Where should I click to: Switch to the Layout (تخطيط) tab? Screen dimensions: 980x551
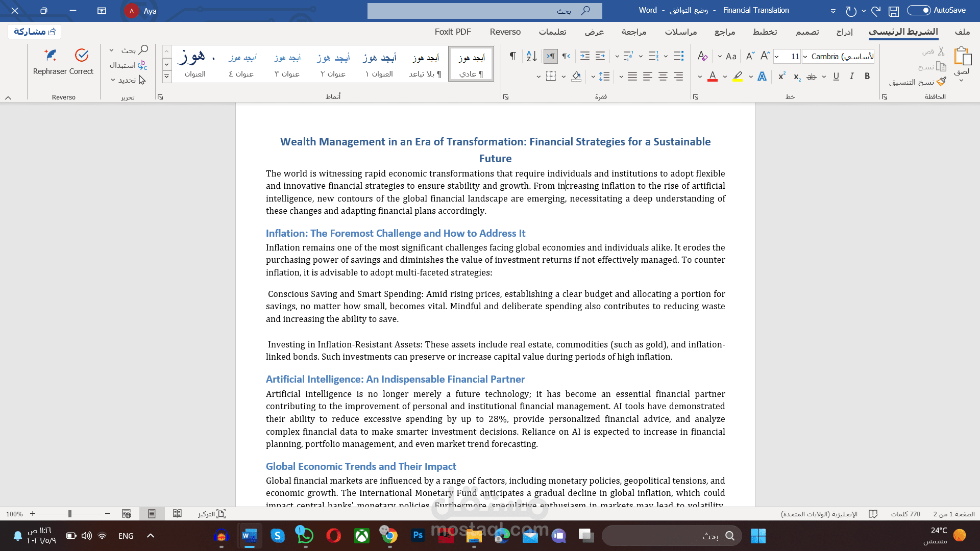click(x=765, y=32)
